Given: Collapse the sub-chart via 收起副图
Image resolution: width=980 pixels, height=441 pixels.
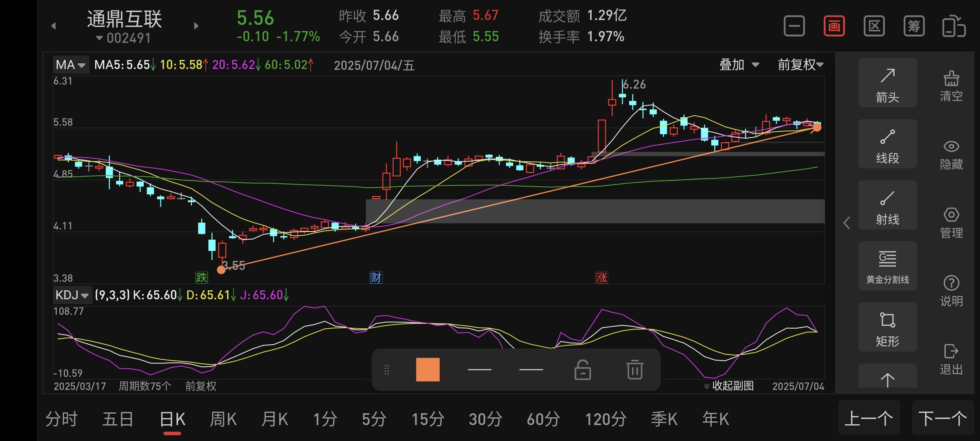Looking at the screenshot, I should (x=729, y=386).
